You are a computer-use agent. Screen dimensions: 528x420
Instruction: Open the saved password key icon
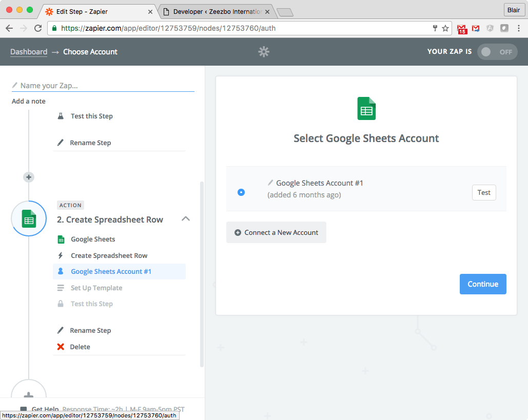tap(435, 28)
